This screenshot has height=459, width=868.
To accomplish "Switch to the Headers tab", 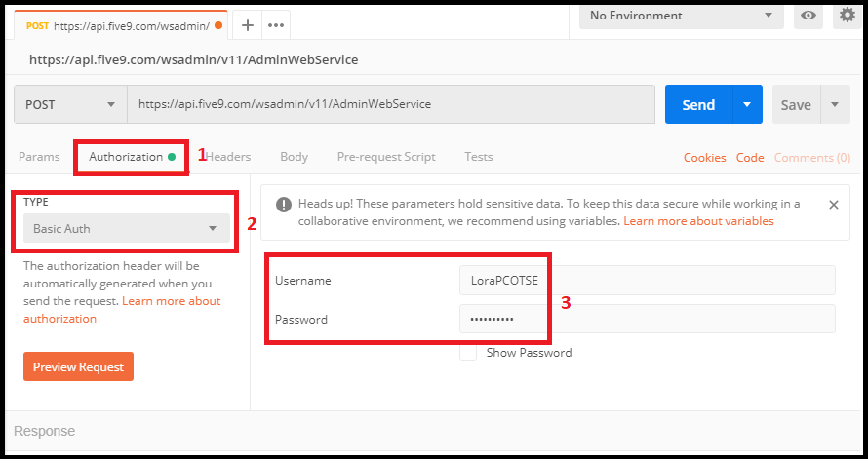I will tap(228, 157).
